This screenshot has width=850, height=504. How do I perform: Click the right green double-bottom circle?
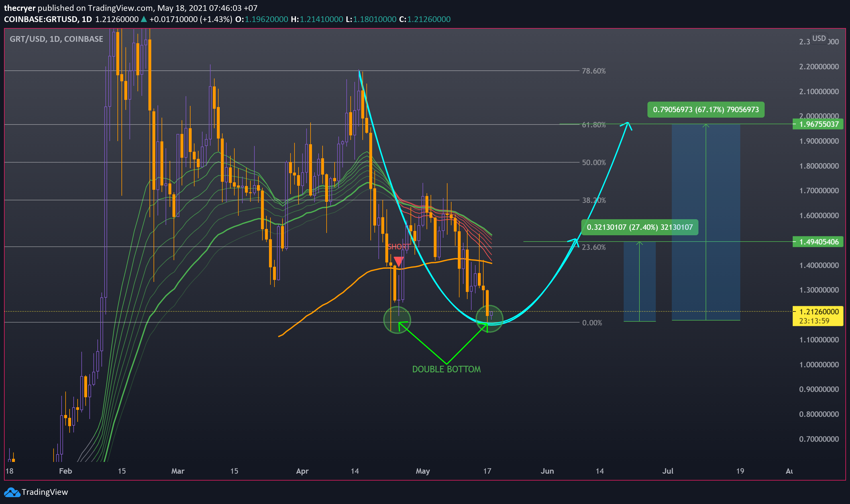click(489, 319)
